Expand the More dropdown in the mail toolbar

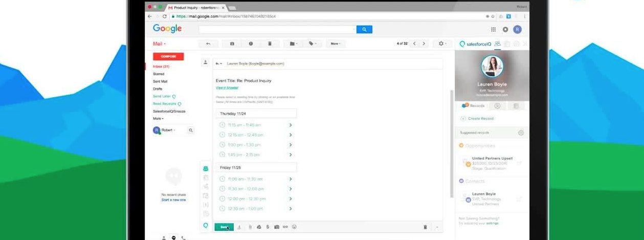(335, 44)
